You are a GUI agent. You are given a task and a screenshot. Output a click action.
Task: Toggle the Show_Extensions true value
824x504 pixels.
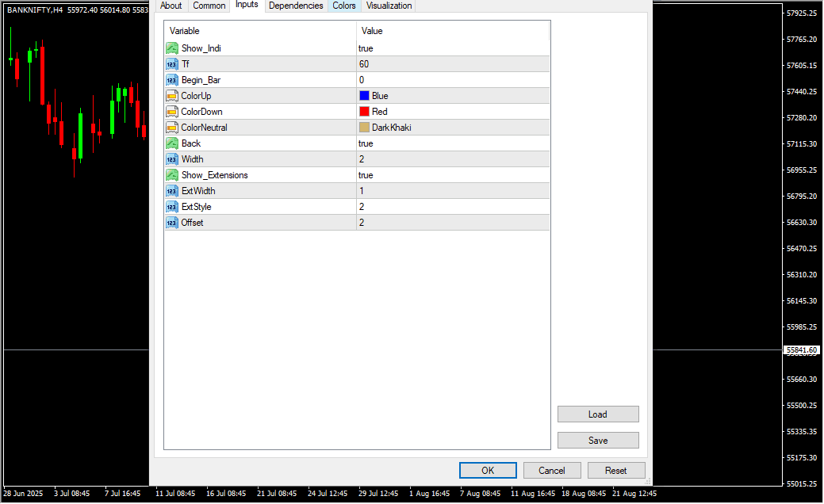(x=452, y=175)
